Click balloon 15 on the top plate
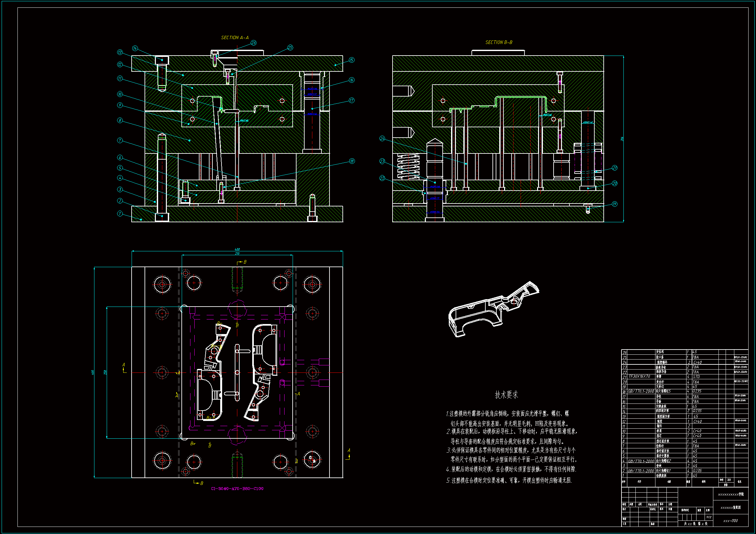Image resolution: width=756 pixels, height=534 pixels. click(352, 60)
